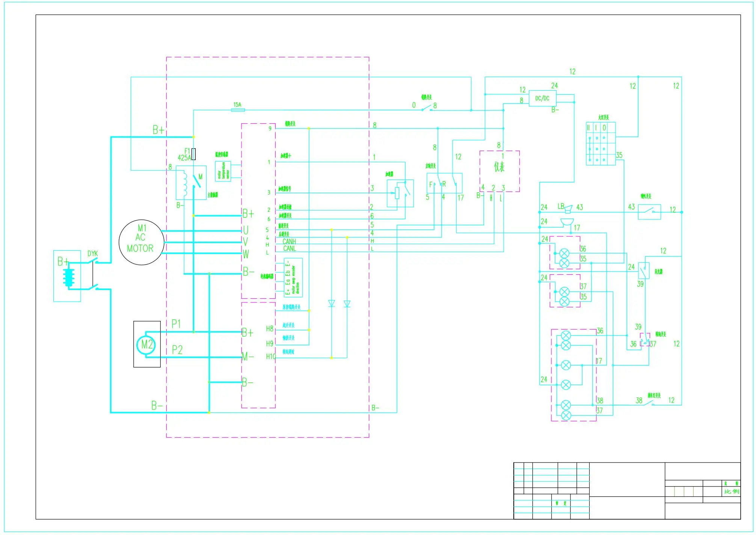Image resolution: width=756 pixels, height=535 pixels.
Task: Click the M1 AC MOTOR circle symbol
Action: point(141,242)
